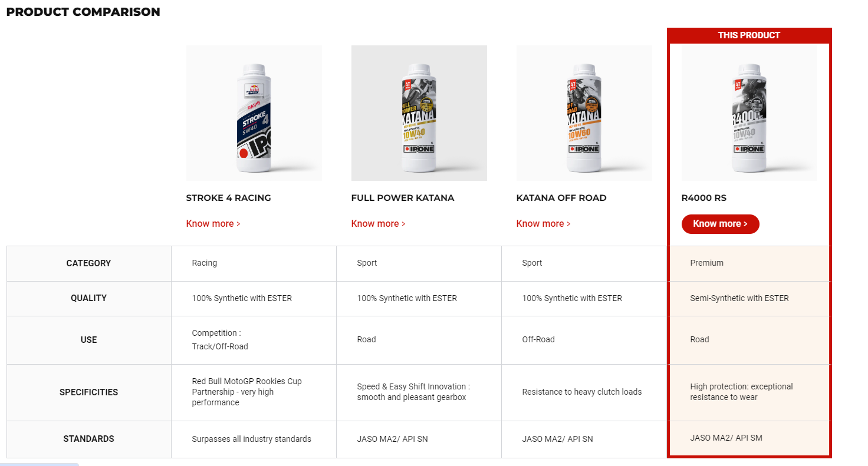Open the Full Power Katana bottle image
This screenshot has width=868, height=466.
419,113
